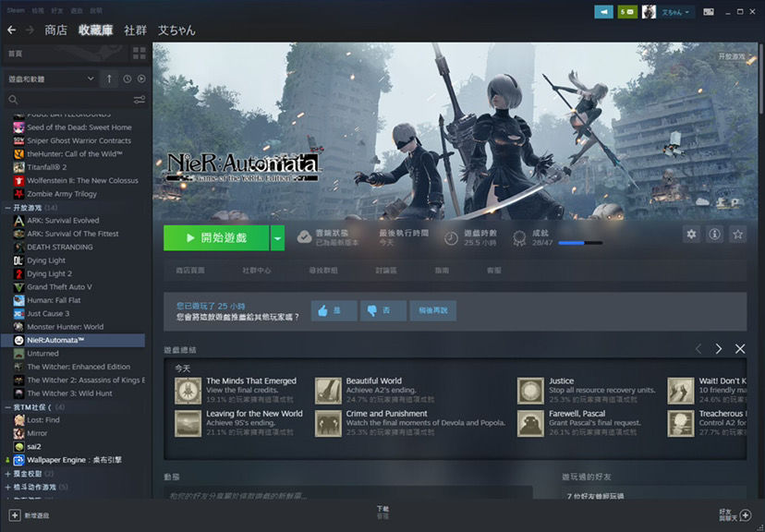Open the 商店 store tab

pos(55,30)
